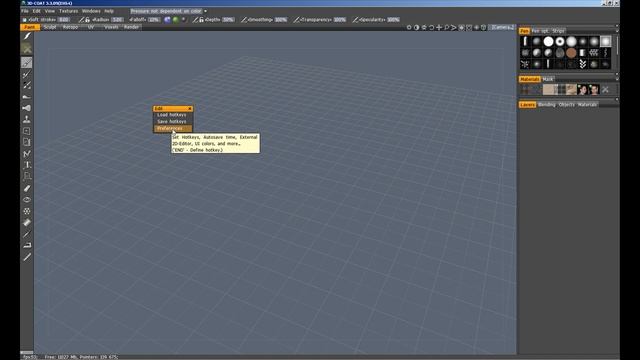640x360 pixels.
Task: Open Pressure not dependent on color dropdown
Action: pos(169,11)
